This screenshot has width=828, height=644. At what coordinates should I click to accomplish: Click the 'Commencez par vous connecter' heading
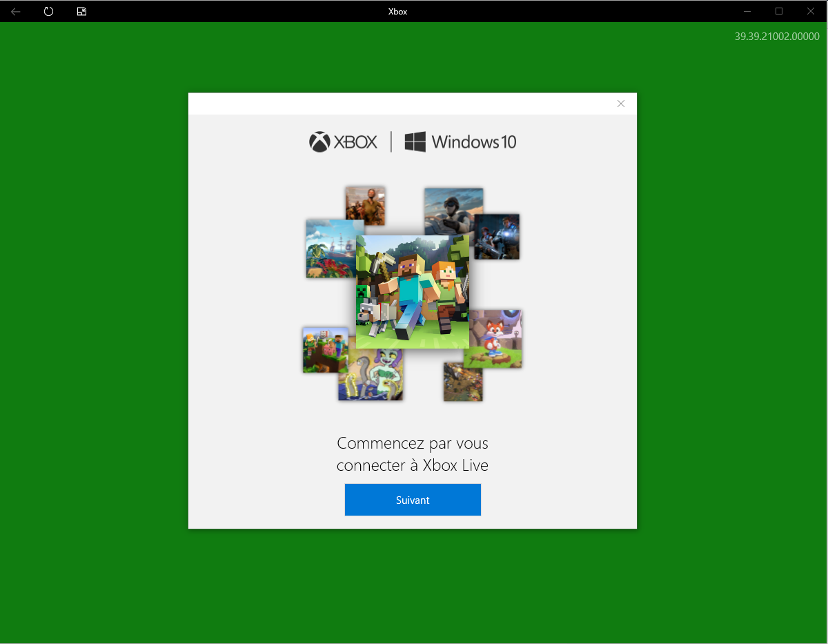click(413, 454)
